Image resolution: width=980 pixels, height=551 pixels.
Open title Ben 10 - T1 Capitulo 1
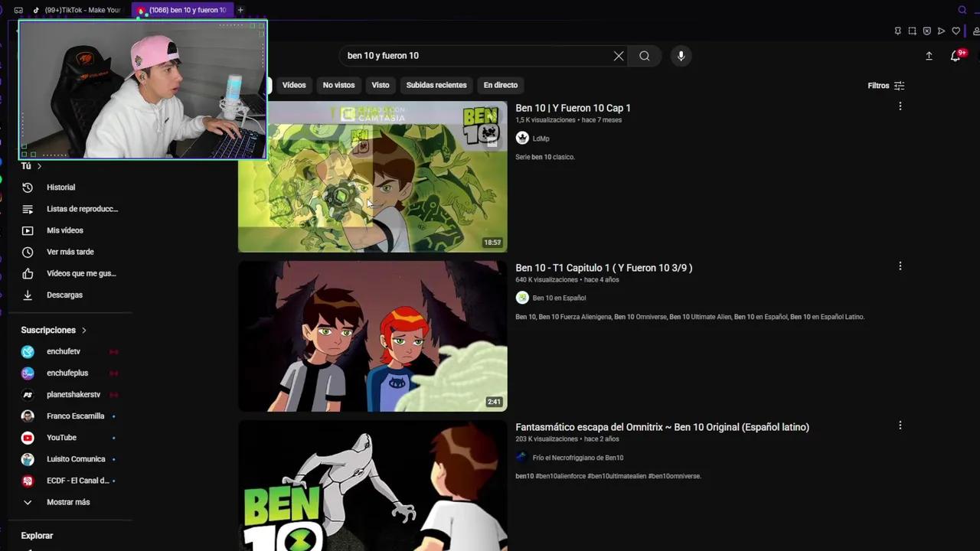tap(604, 268)
